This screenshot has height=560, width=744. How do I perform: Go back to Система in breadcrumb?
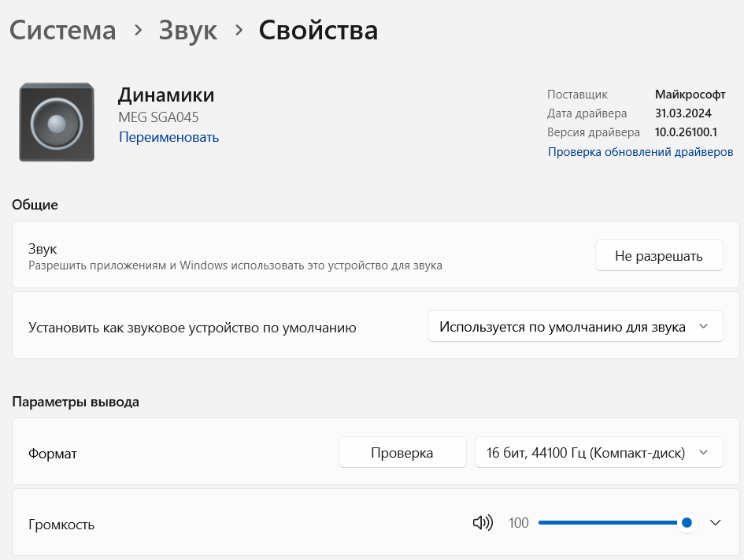click(63, 31)
